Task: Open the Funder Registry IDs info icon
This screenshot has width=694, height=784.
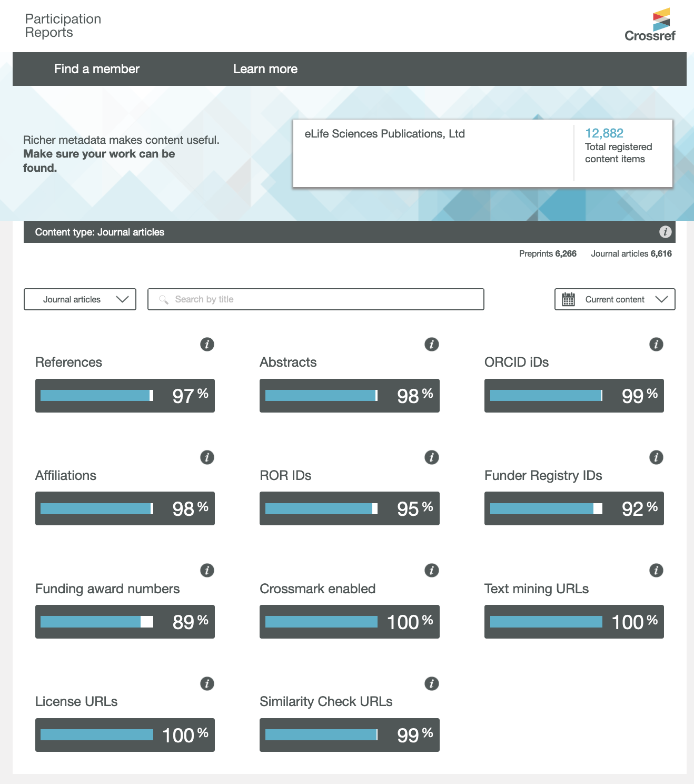Action: point(656,457)
